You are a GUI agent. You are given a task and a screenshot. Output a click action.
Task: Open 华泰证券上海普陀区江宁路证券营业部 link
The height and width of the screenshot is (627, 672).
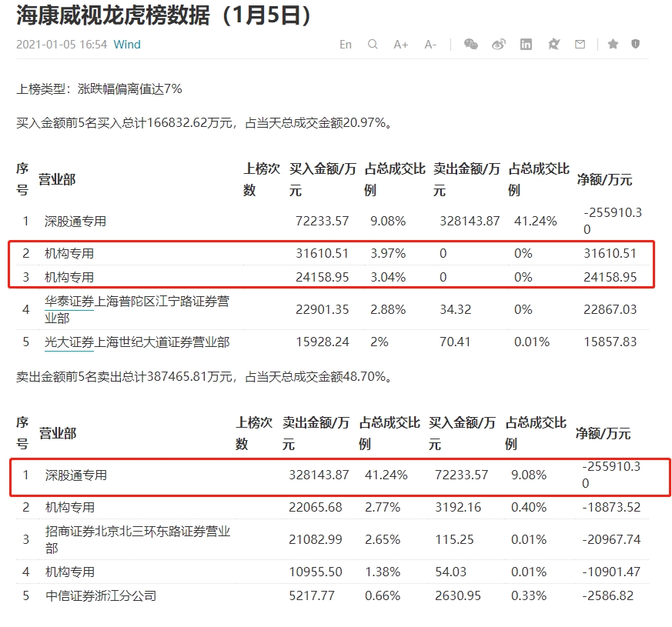tap(137, 309)
